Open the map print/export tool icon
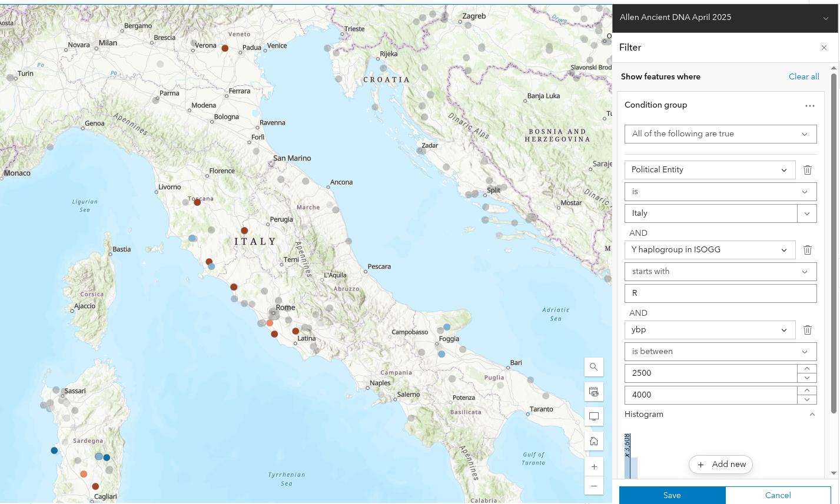Image resolution: width=840 pixels, height=504 pixels. coord(593,392)
